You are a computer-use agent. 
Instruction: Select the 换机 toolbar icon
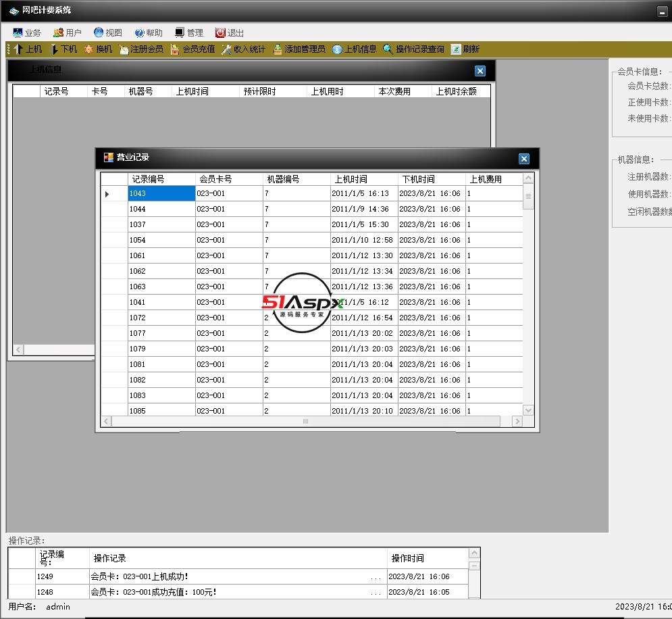(x=89, y=49)
